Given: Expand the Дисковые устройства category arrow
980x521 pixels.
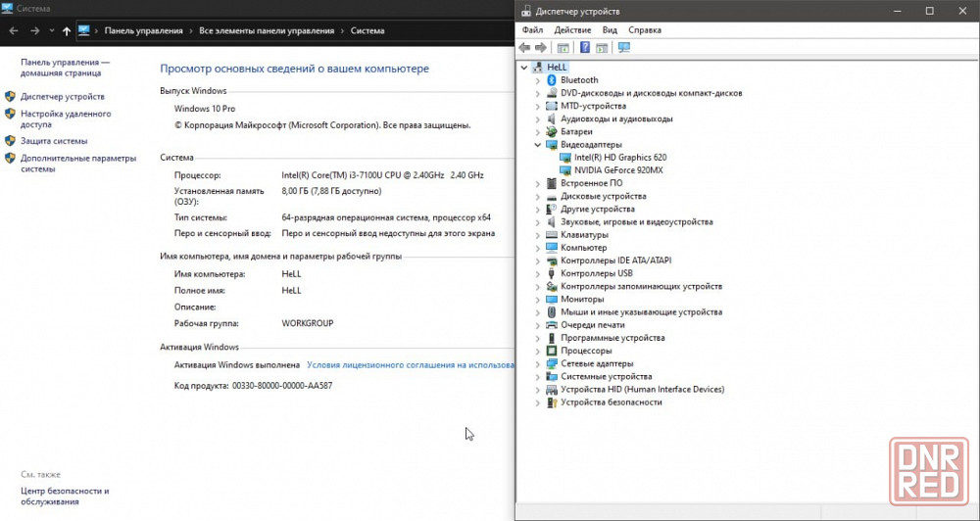Looking at the screenshot, I should (537, 196).
